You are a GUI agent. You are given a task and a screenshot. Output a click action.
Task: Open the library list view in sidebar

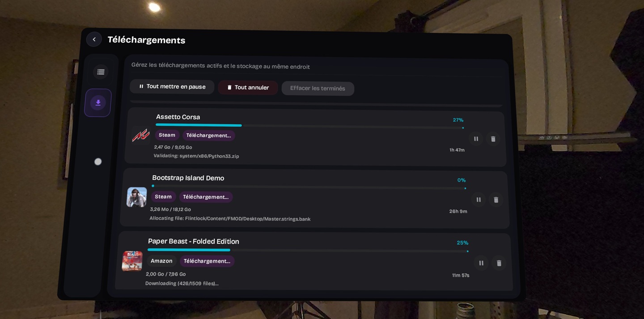[x=101, y=72]
